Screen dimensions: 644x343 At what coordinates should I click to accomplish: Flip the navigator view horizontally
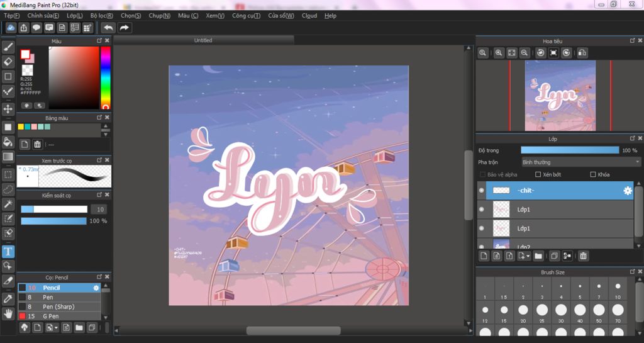(582, 53)
